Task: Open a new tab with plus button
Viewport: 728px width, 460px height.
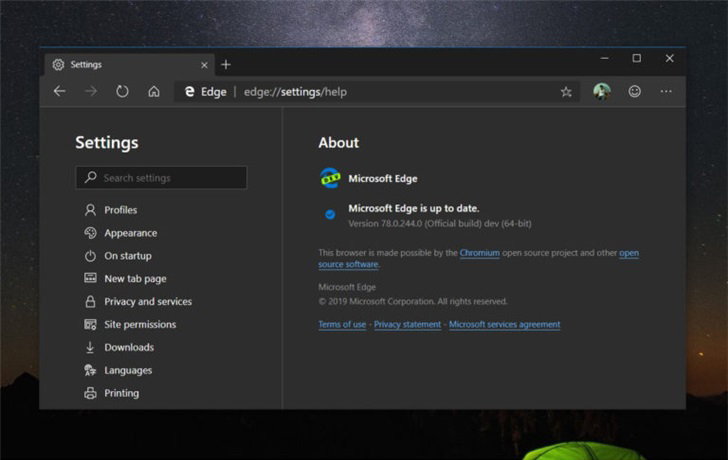Action: click(226, 64)
